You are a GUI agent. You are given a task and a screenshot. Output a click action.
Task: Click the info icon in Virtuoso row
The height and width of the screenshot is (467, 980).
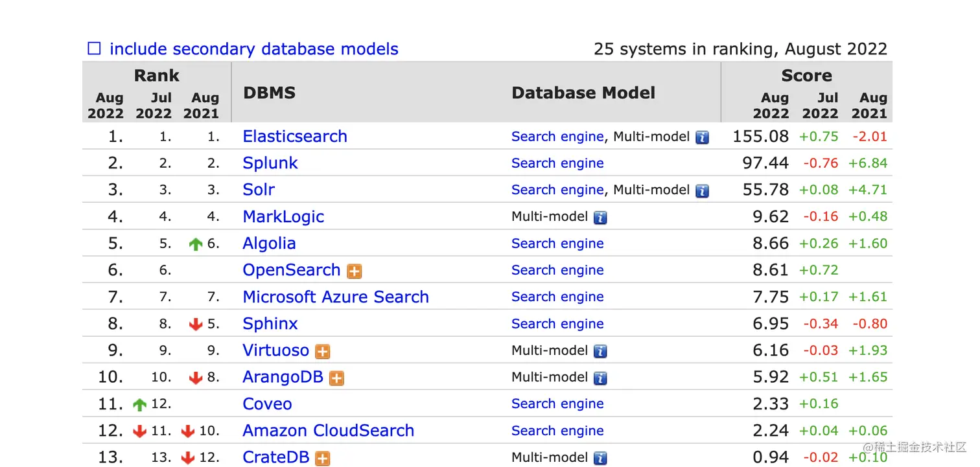coord(601,352)
